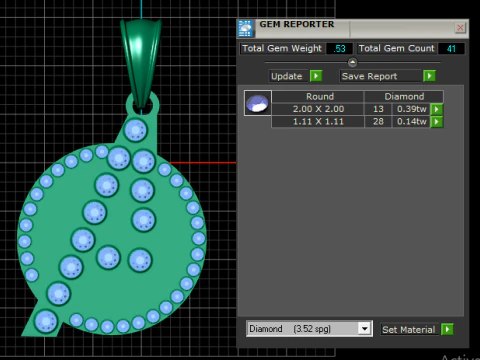Screen dimensions: 480x360
Task: Click the 0.39tw weight cell
Action: 411,109
